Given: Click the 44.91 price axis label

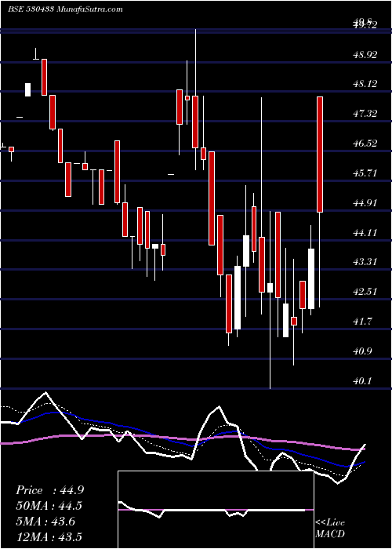Looking at the screenshot, I should (365, 203).
